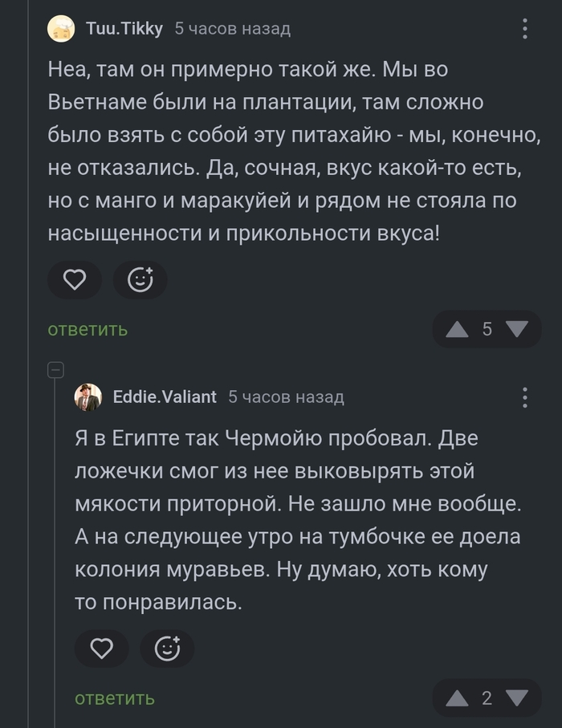Screen dimensions: 562x728
Task: Open Tuu.Tikky's profile avatar
Action: click(61, 30)
